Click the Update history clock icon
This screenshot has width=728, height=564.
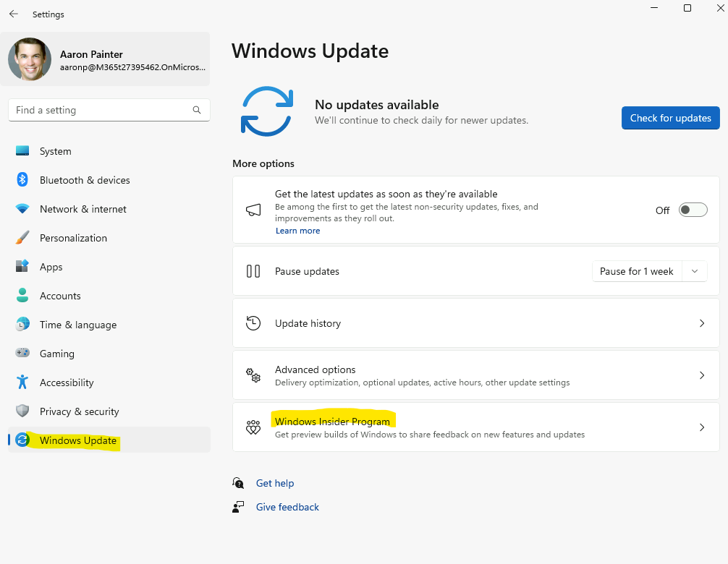(253, 322)
